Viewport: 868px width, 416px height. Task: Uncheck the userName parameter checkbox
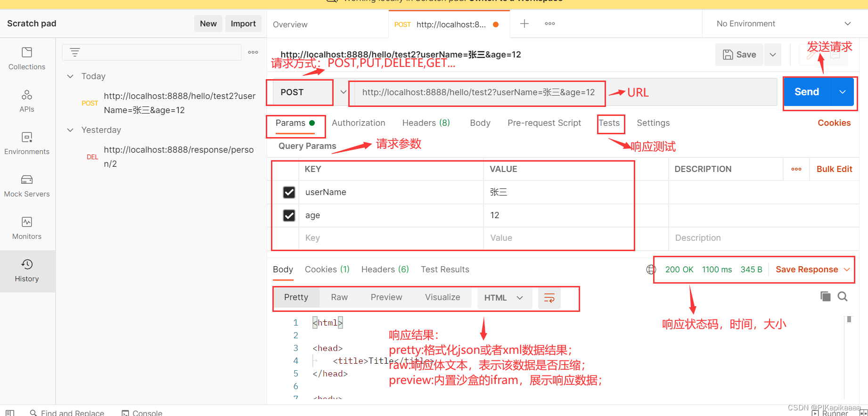pyautogui.click(x=289, y=192)
